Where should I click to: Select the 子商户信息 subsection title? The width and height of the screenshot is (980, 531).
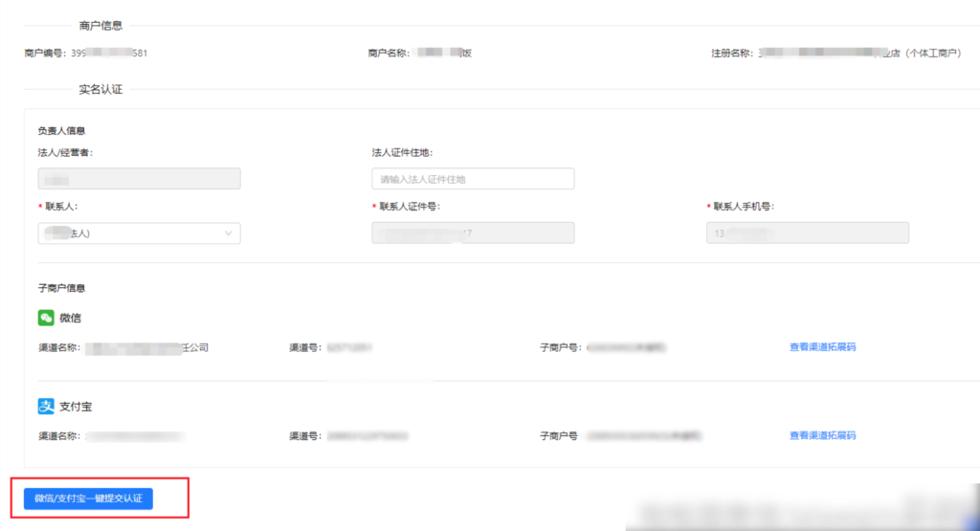[61, 288]
